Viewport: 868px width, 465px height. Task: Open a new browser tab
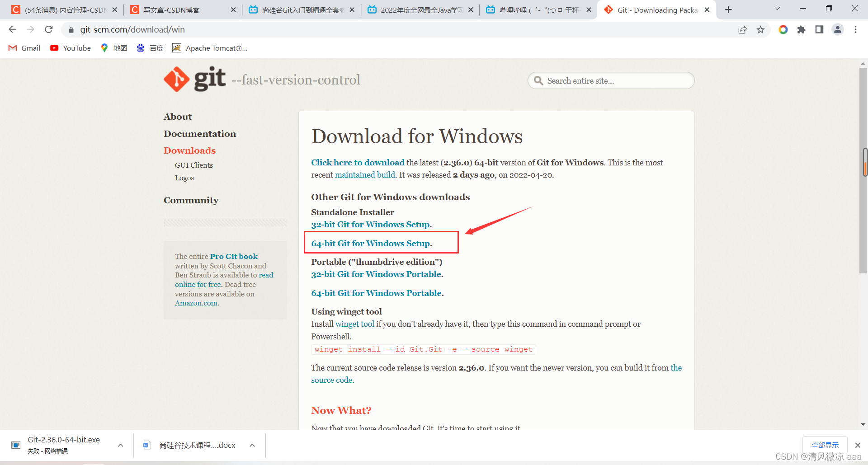(x=728, y=9)
